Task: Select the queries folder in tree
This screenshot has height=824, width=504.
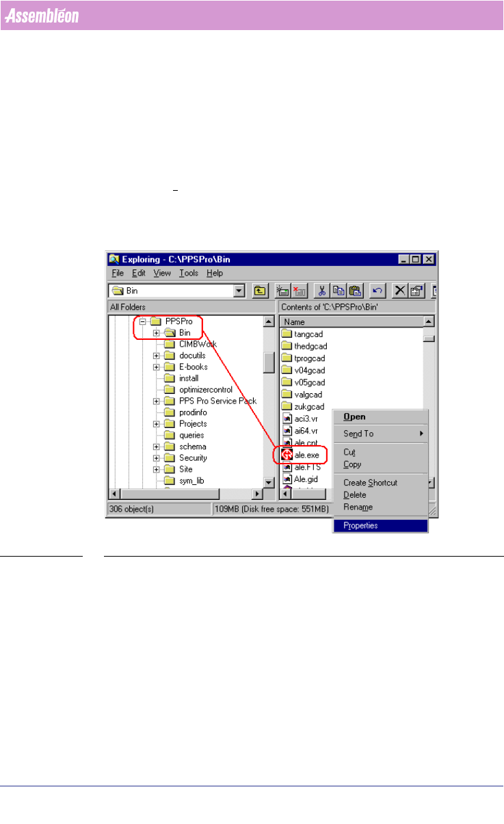Action: click(184, 435)
